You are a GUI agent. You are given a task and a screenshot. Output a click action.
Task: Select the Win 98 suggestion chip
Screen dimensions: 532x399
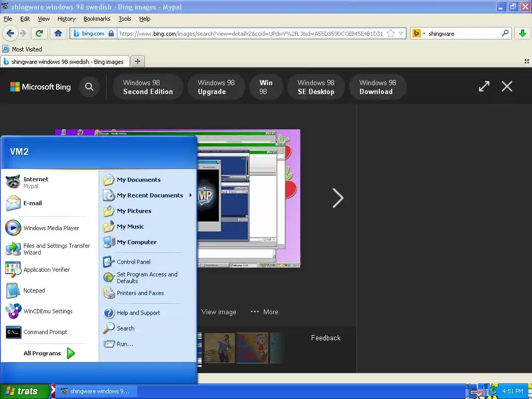click(x=266, y=87)
